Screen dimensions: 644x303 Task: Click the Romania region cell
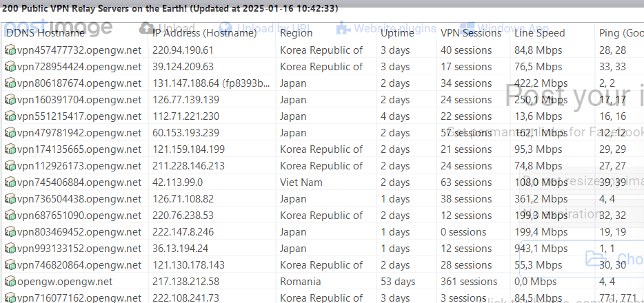coord(300,282)
